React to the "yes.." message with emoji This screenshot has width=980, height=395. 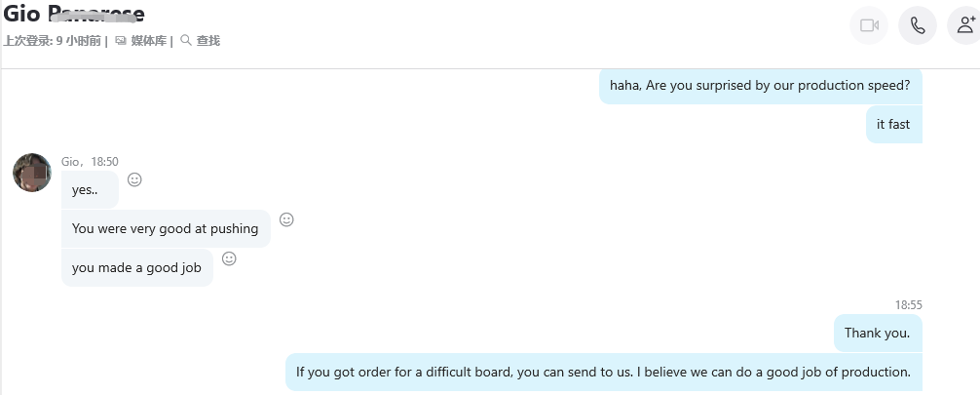[135, 179]
